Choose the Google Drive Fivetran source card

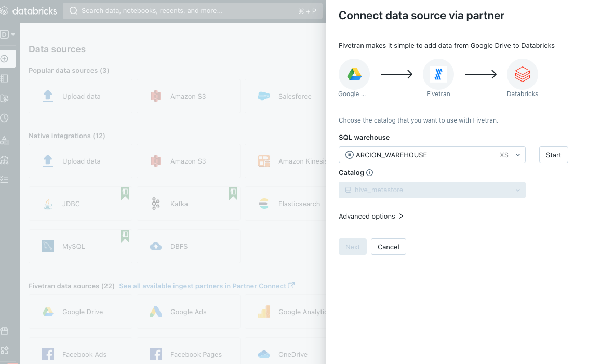pyautogui.click(x=81, y=312)
